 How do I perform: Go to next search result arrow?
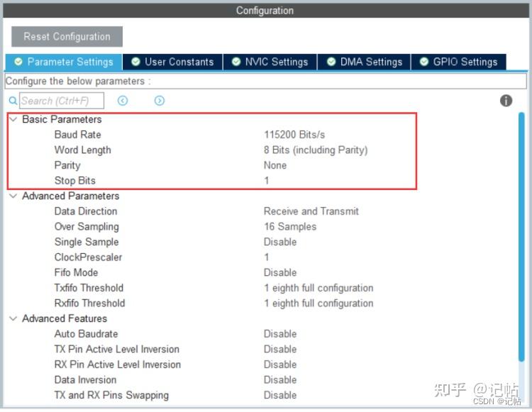coord(160,101)
